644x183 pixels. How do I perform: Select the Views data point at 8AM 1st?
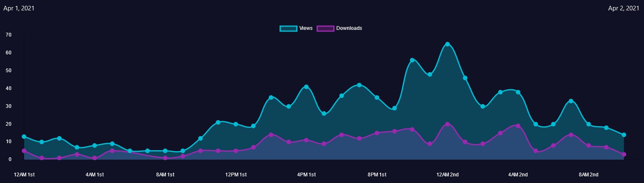(165, 151)
